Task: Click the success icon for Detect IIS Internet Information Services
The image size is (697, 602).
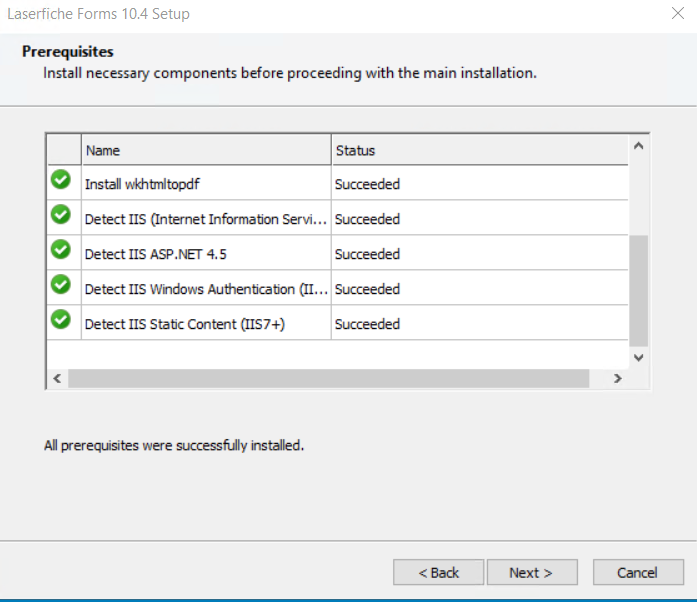Action: point(61,215)
